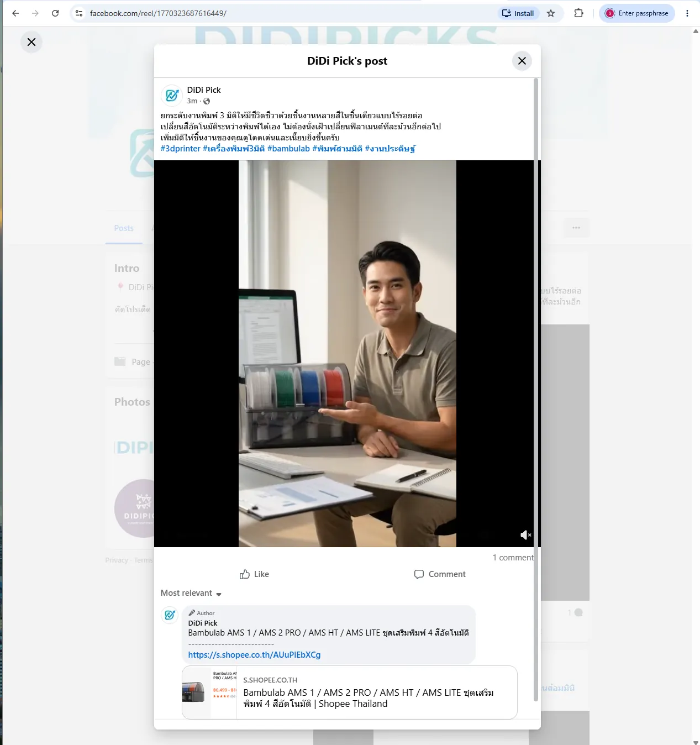700x745 pixels.
Task: Open DiDi Pick page name in post header
Action: pos(204,90)
